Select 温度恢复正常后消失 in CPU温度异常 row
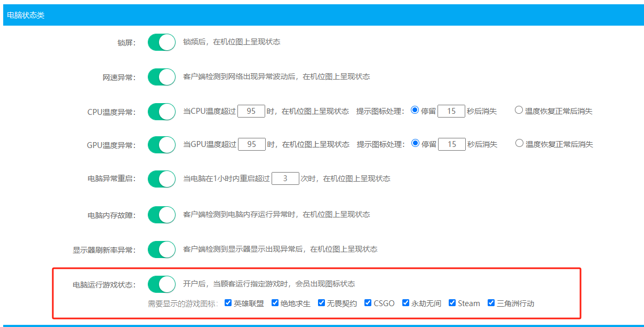This screenshot has height=327, width=644. coord(519,111)
